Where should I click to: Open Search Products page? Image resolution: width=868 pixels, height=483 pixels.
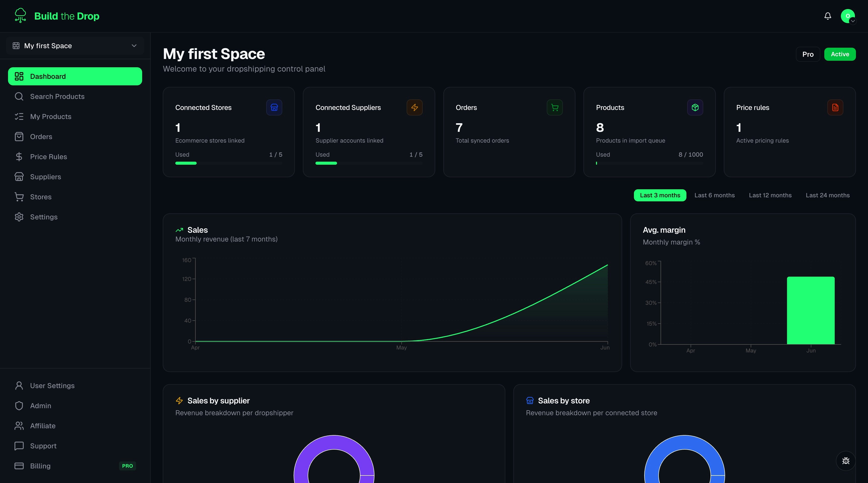pyautogui.click(x=75, y=96)
